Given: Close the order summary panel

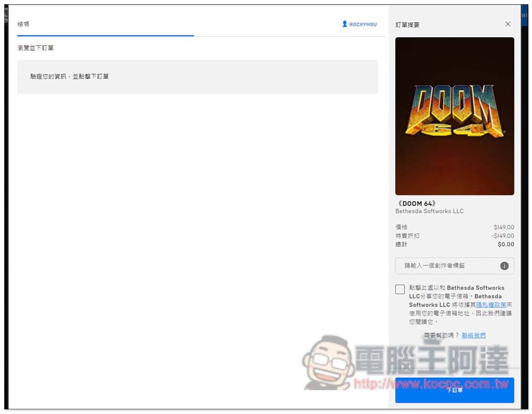Looking at the screenshot, I should (x=508, y=24).
